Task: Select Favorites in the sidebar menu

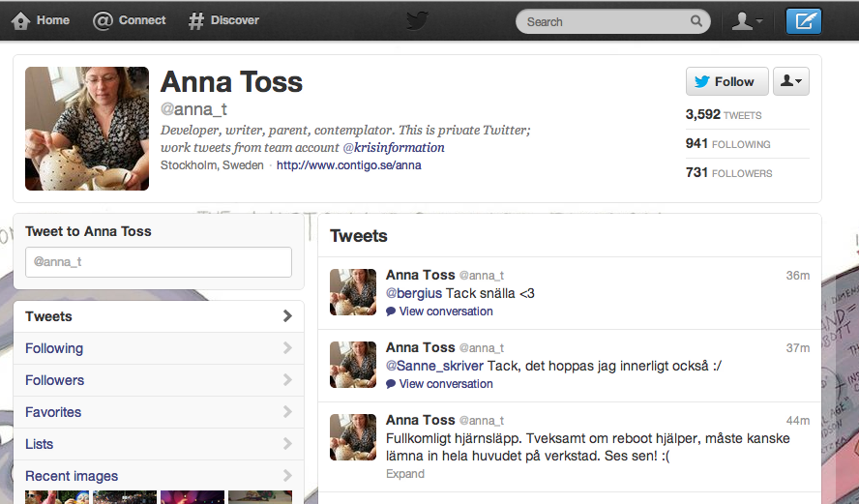Action: pos(159,411)
